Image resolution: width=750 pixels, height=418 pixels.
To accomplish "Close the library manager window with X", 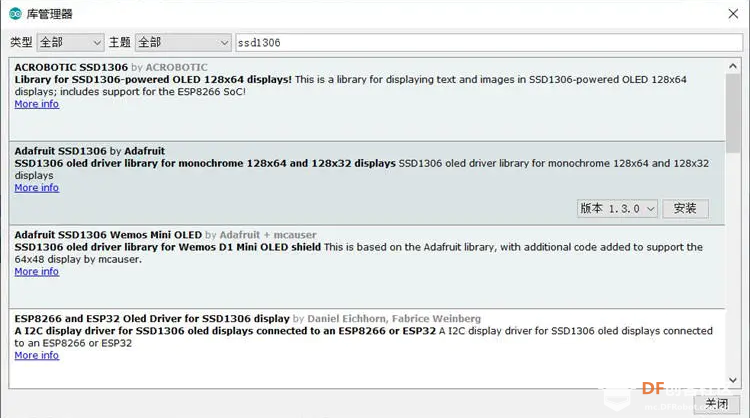I will (x=733, y=14).
